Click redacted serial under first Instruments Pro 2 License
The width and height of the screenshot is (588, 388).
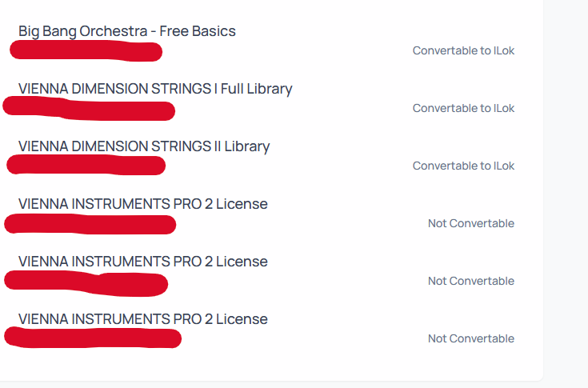tap(90, 224)
